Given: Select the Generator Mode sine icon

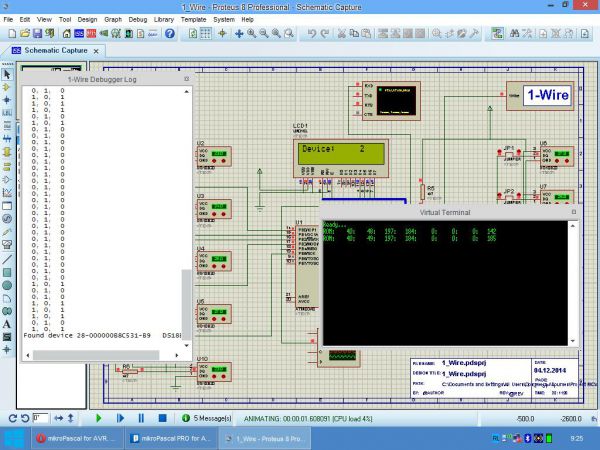Looking at the screenshot, I should 7,218.
